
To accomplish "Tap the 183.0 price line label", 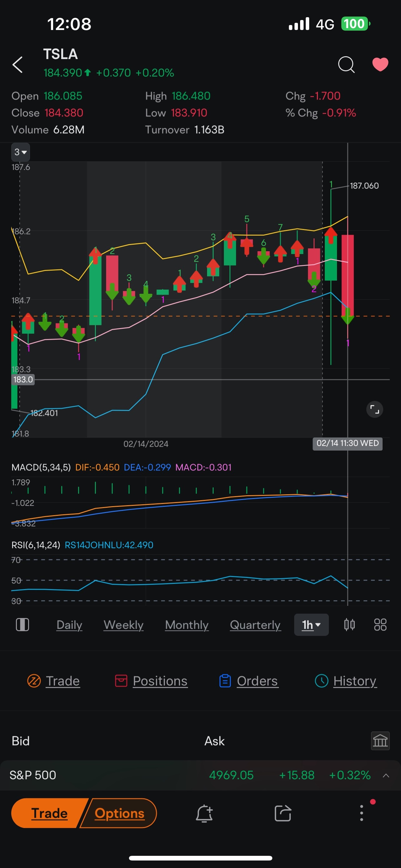I will coord(23,379).
